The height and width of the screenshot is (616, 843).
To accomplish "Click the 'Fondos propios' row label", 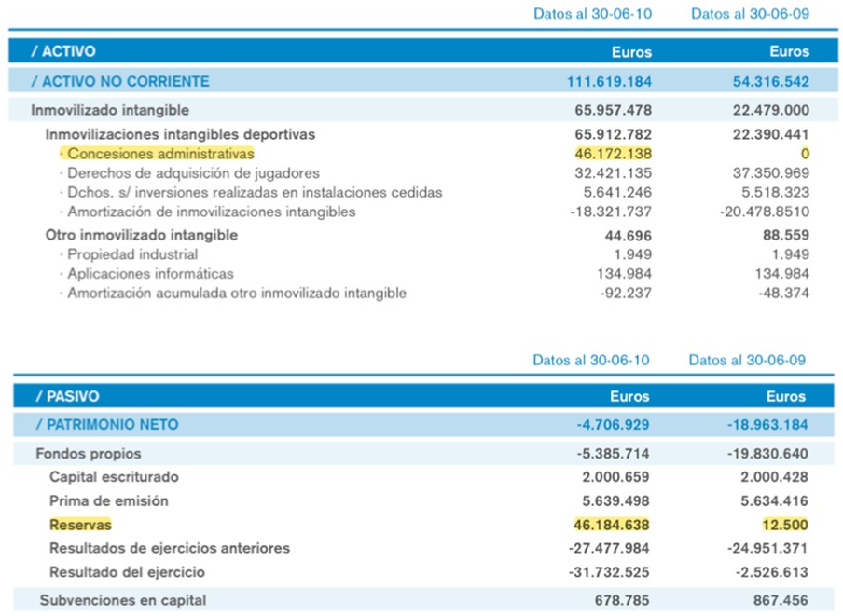I will (x=89, y=454).
